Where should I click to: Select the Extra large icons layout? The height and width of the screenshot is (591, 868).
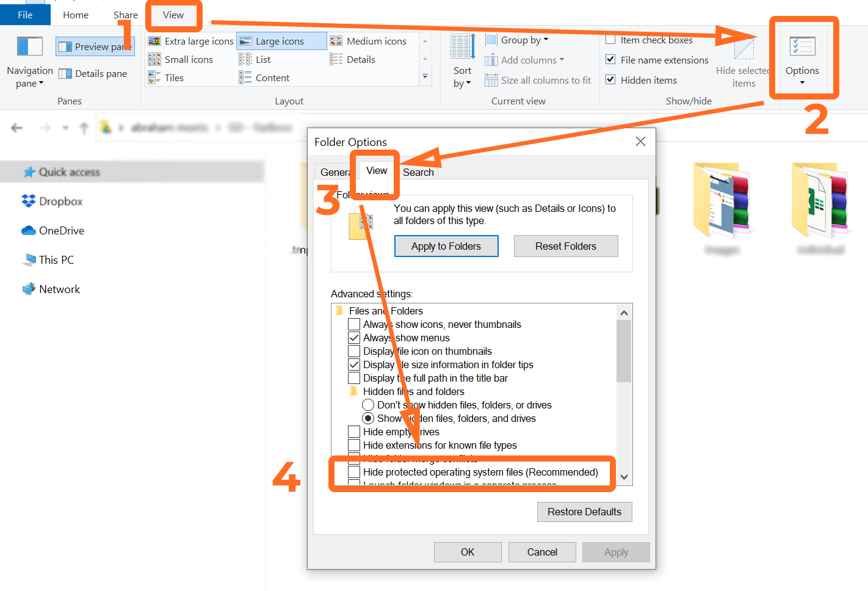click(191, 41)
